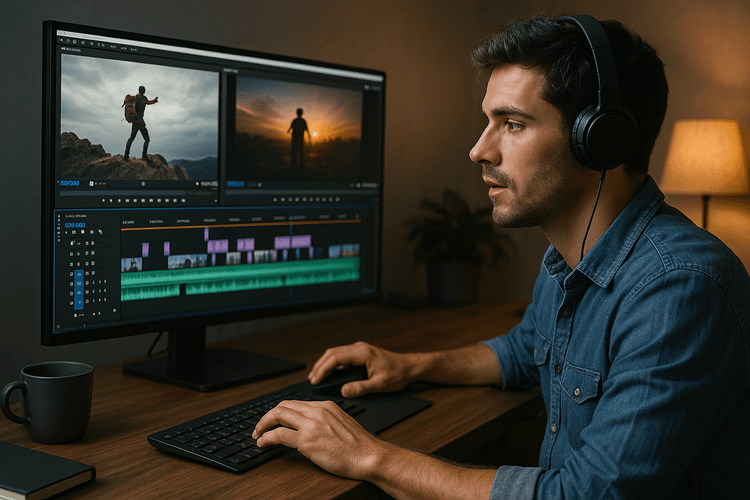Image resolution: width=750 pixels, height=500 pixels.
Task: Select the short green audio clip before the gap
Action: (150, 292)
